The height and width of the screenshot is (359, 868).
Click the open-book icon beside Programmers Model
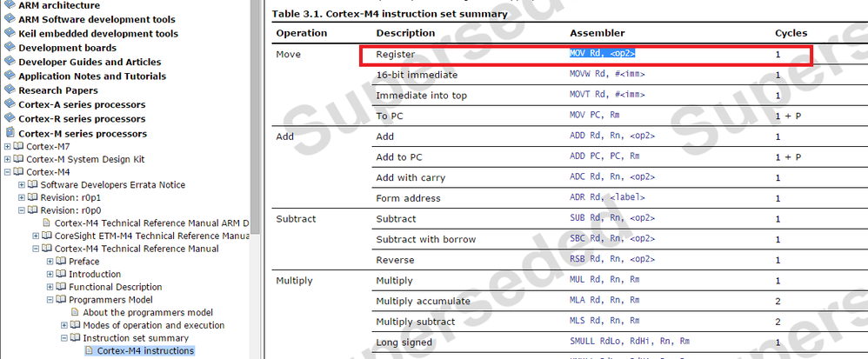tap(61, 300)
